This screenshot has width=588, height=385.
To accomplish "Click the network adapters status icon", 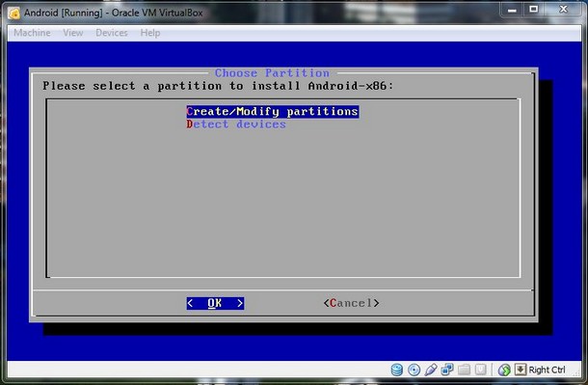I will click(447, 370).
